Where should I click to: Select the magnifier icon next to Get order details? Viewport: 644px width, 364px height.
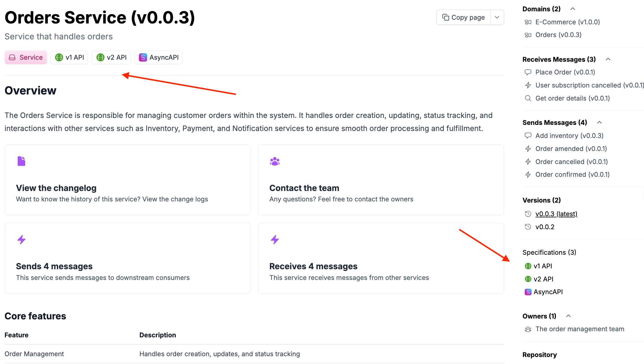pyautogui.click(x=528, y=98)
